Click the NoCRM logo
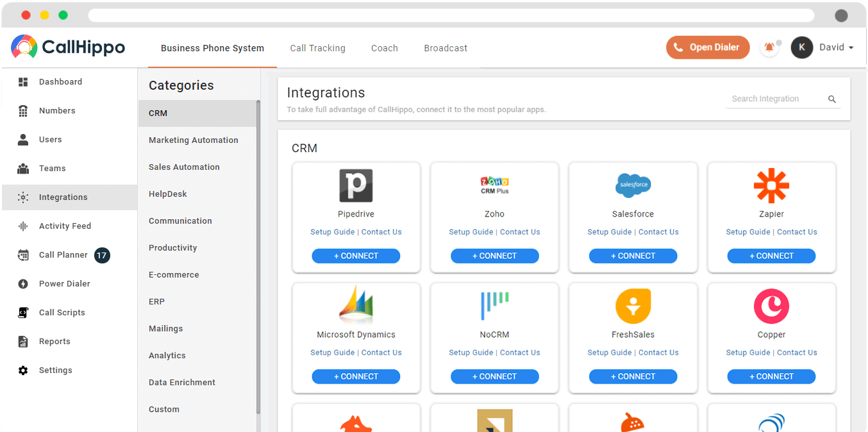The height and width of the screenshot is (432, 868). (x=494, y=306)
